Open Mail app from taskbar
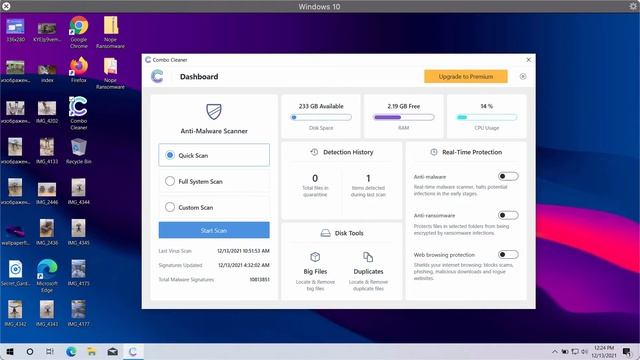Viewport: 640px width, 360px height. tap(113, 352)
